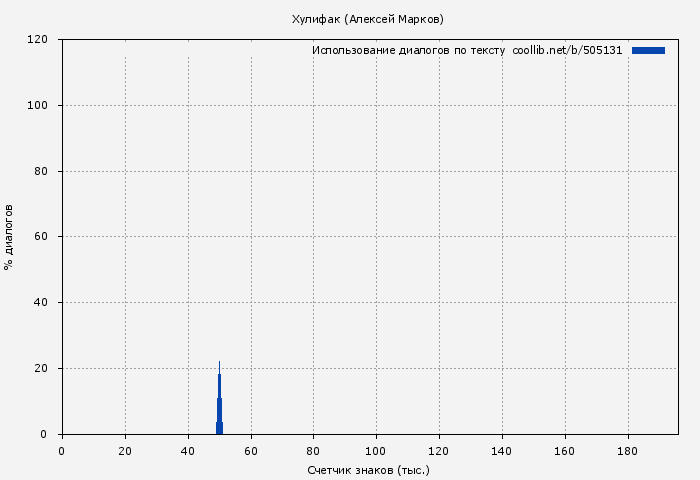The width and height of the screenshot is (700, 480).
Task: Click the 120 tick on the horizontal axis
Action: click(x=439, y=450)
